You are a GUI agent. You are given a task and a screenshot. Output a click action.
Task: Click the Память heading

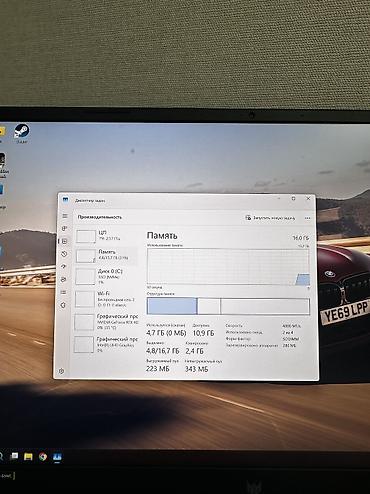coord(162,236)
